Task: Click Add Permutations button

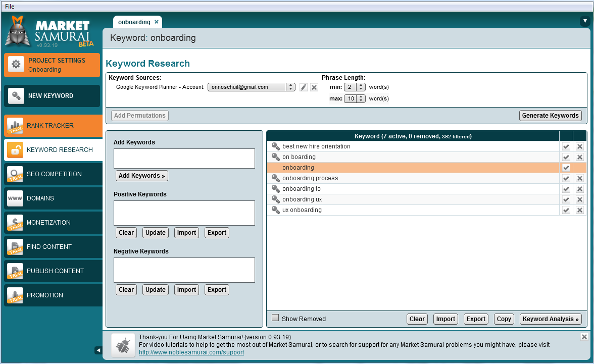Action: [140, 116]
